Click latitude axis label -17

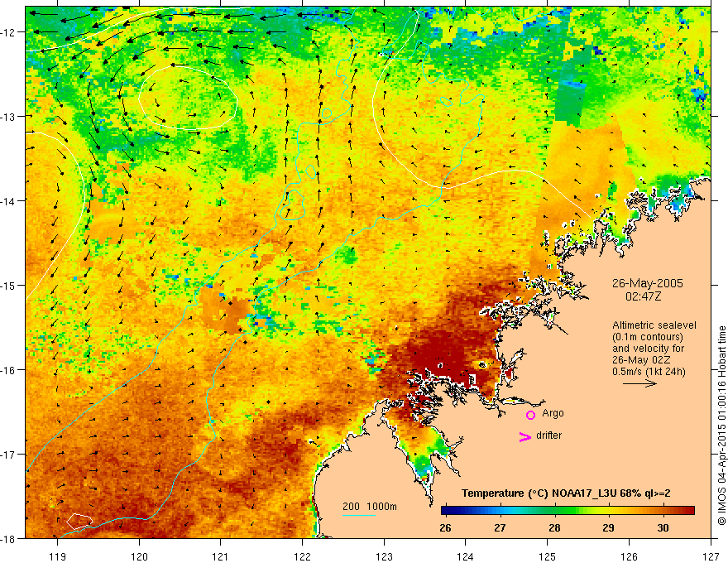tap(9, 455)
